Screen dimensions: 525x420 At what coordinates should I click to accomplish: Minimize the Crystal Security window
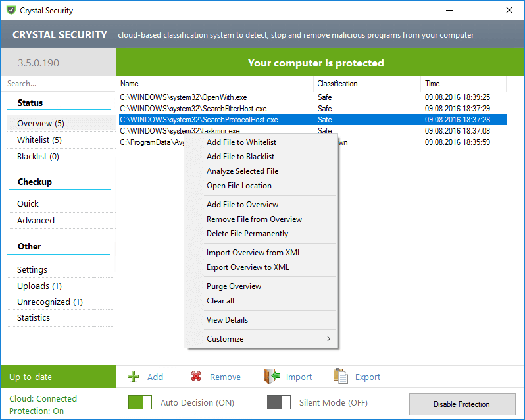(x=449, y=10)
